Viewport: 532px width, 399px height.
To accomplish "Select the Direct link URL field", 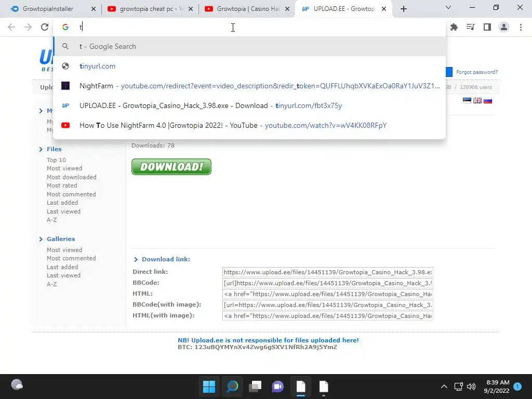I will point(328,272).
